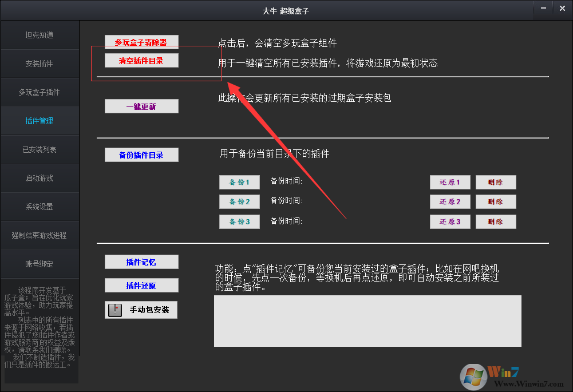Switch to 安装插件 in the sidebar
Screen dimensions: 573x392
click(39, 64)
